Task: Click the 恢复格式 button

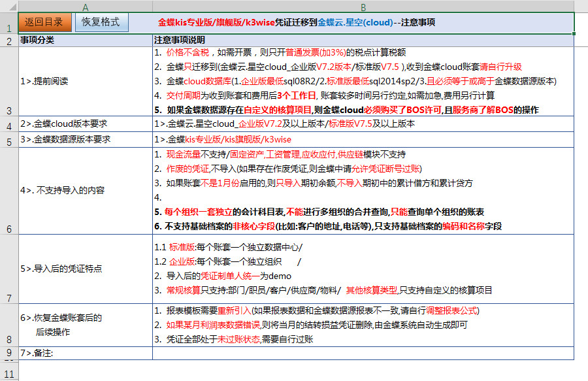Action: [101, 22]
